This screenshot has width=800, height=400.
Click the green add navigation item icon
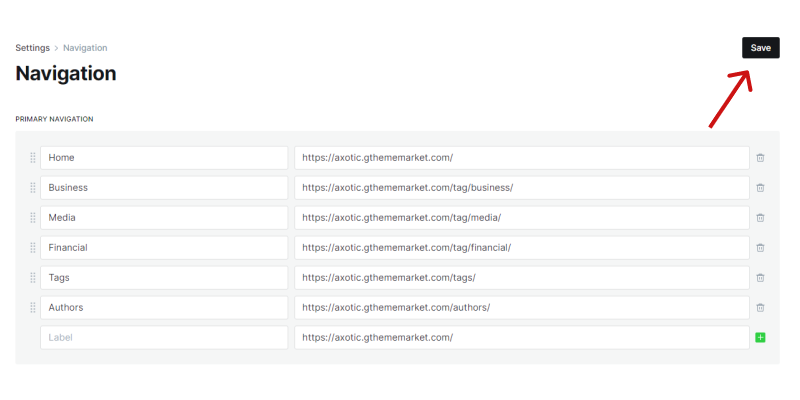coord(760,338)
